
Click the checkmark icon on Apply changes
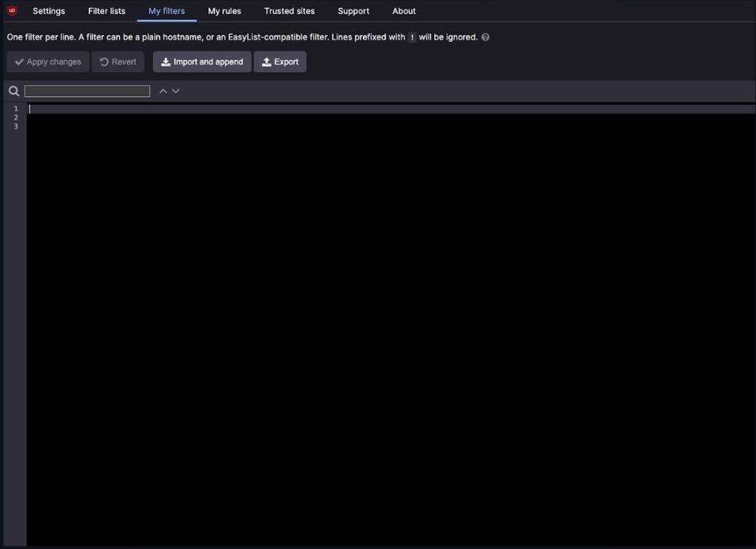coord(19,61)
